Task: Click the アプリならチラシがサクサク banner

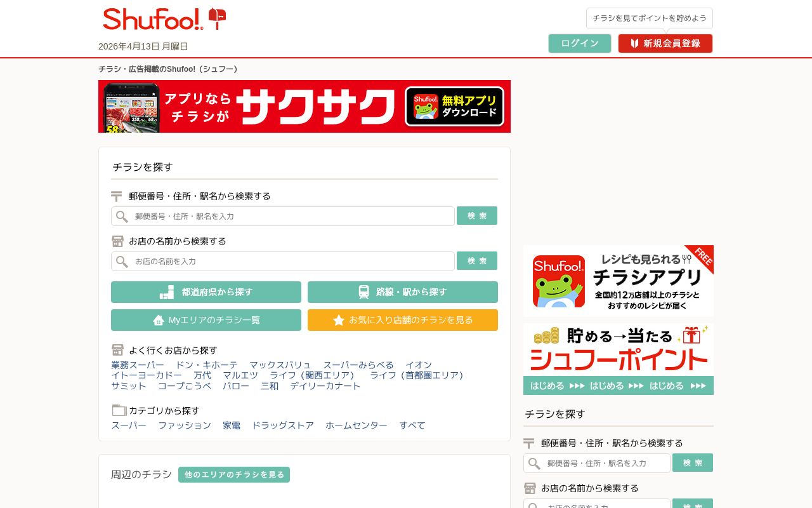Action: point(304,107)
